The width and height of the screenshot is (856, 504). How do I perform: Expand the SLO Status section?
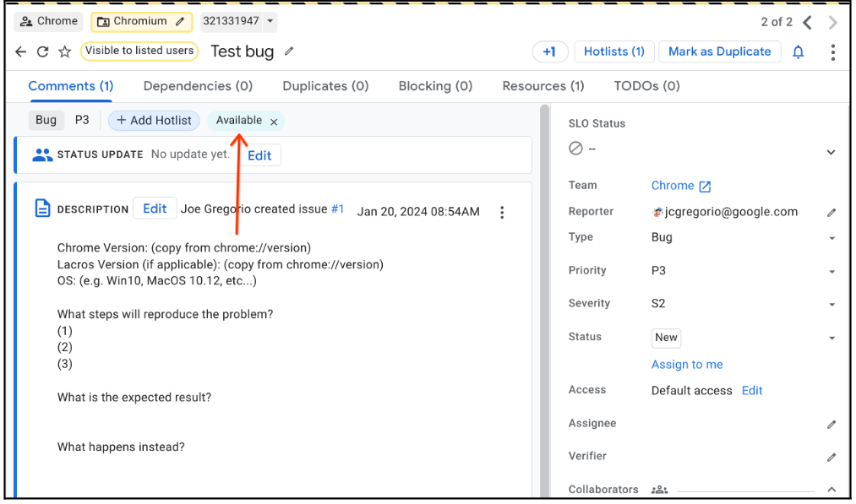click(x=831, y=152)
